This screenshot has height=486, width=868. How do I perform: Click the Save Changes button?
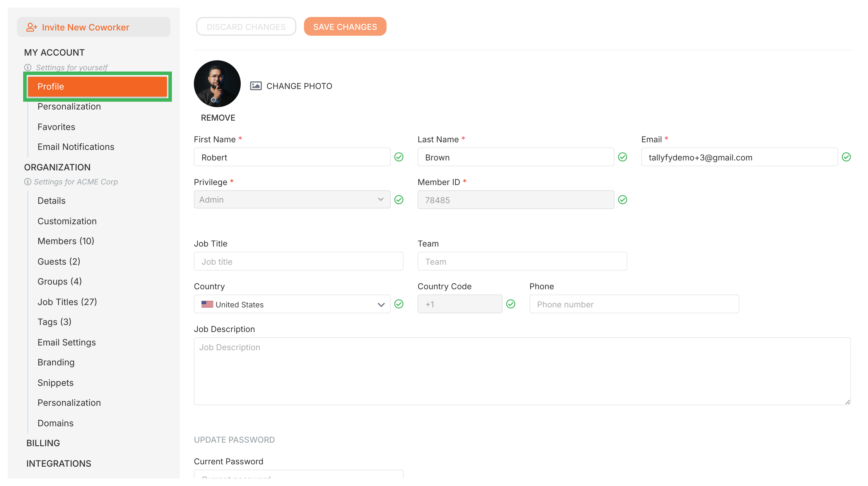pyautogui.click(x=345, y=26)
